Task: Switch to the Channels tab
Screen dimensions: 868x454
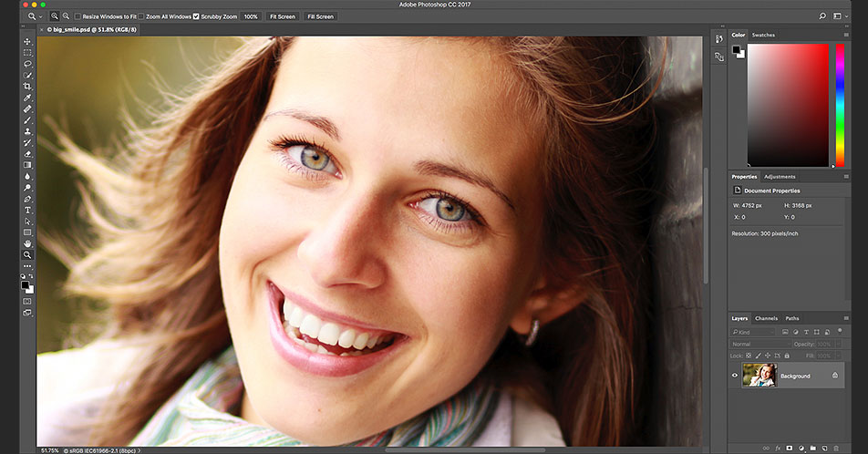Action: pyautogui.click(x=766, y=318)
